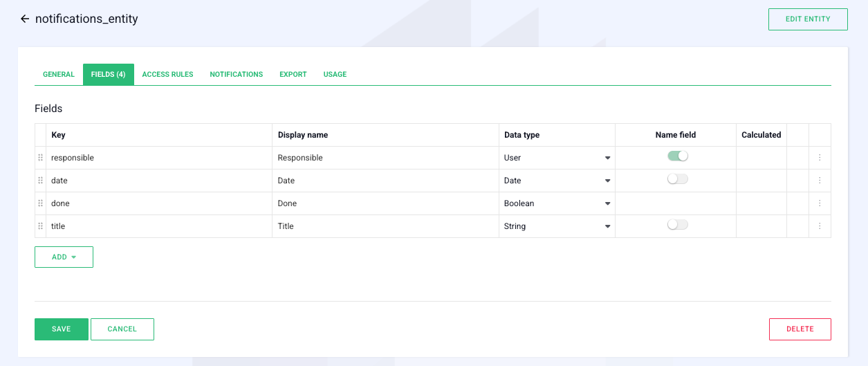Click the drag handle for date row
The image size is (868, 366).
coord(41,181)
